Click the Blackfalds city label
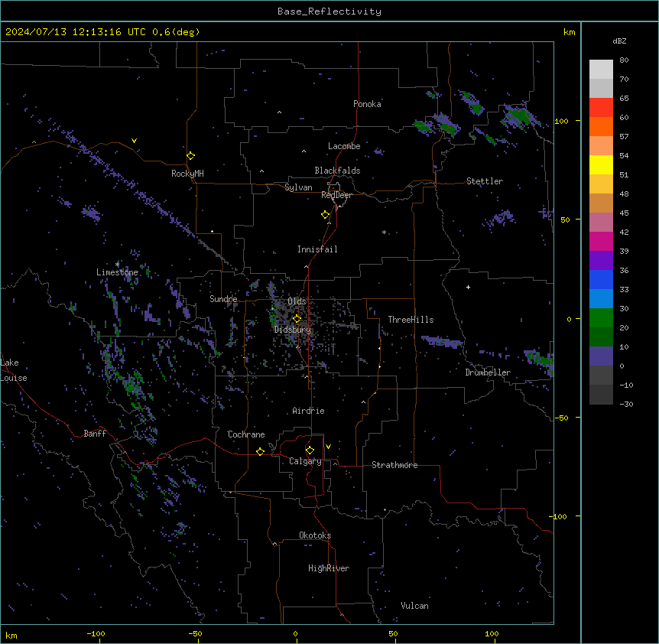Viewport: 659px width, 644px height. pyautogui.click(x=337, y=171)
